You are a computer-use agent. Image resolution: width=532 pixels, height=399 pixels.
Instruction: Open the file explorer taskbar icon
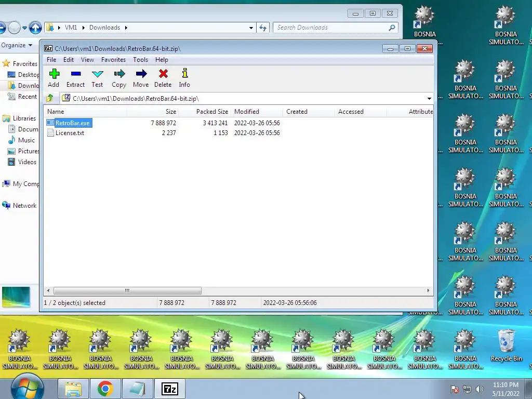tap(73, 389)
